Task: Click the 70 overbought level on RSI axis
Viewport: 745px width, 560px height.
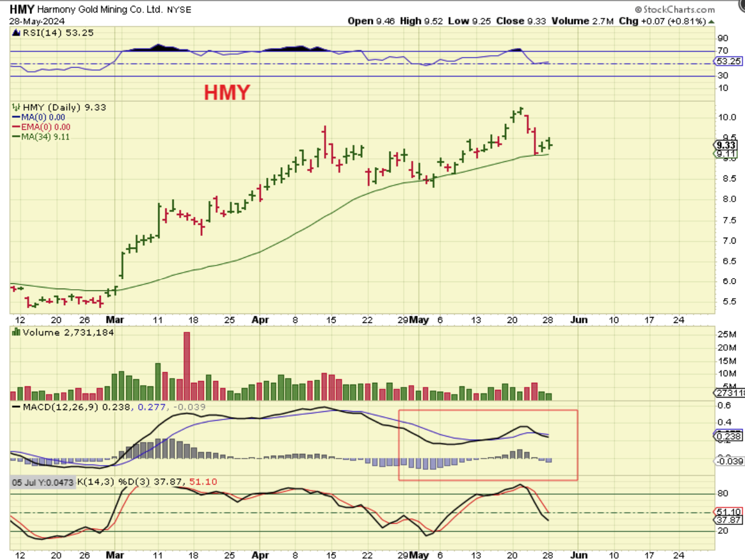Action: point(722,51)
